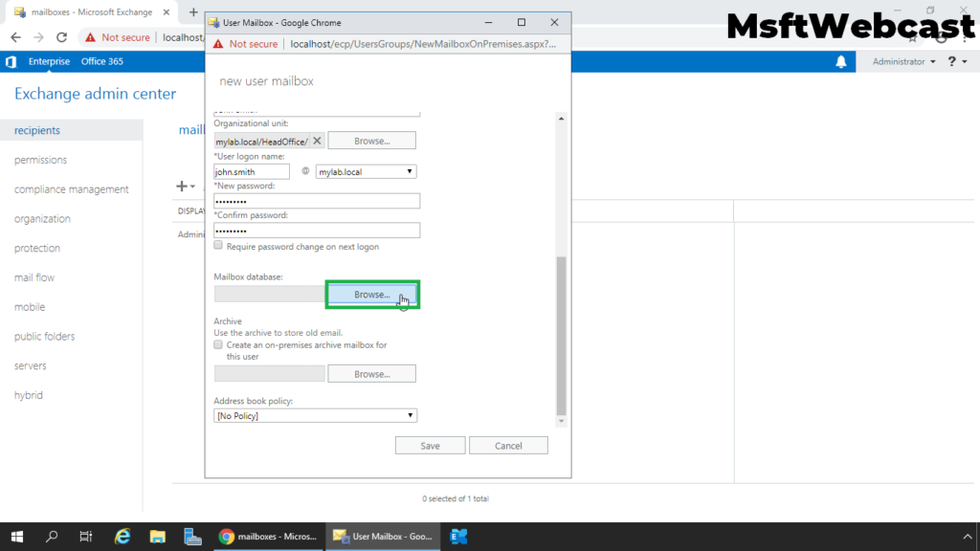Open a new Chrome tab
The image size is (980, 551).
(x=193, y=11)
